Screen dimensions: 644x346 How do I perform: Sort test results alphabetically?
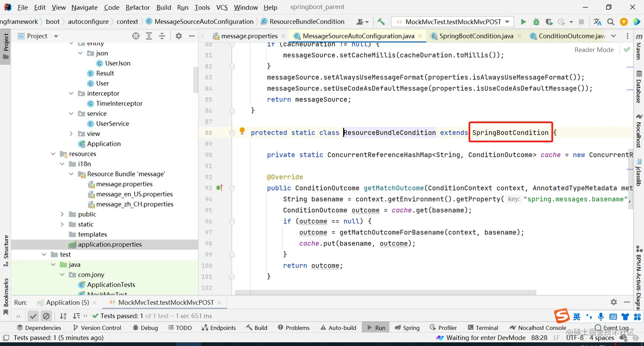click(63, 316)
